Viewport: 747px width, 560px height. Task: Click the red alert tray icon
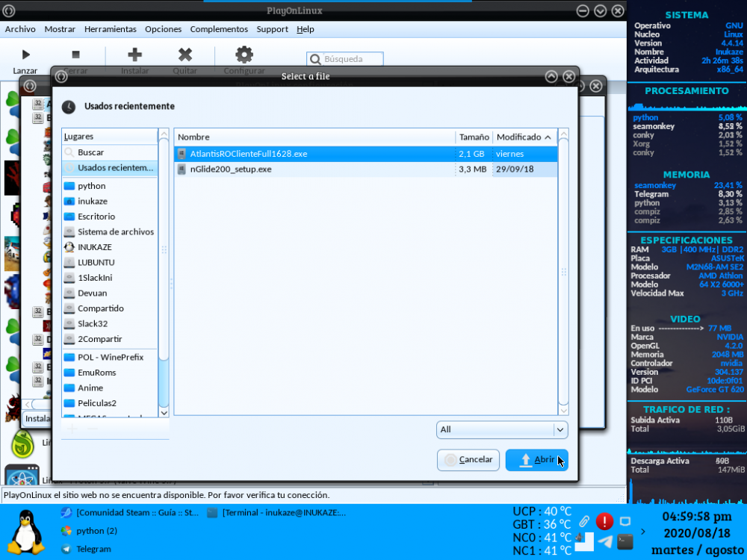point(604,521)
